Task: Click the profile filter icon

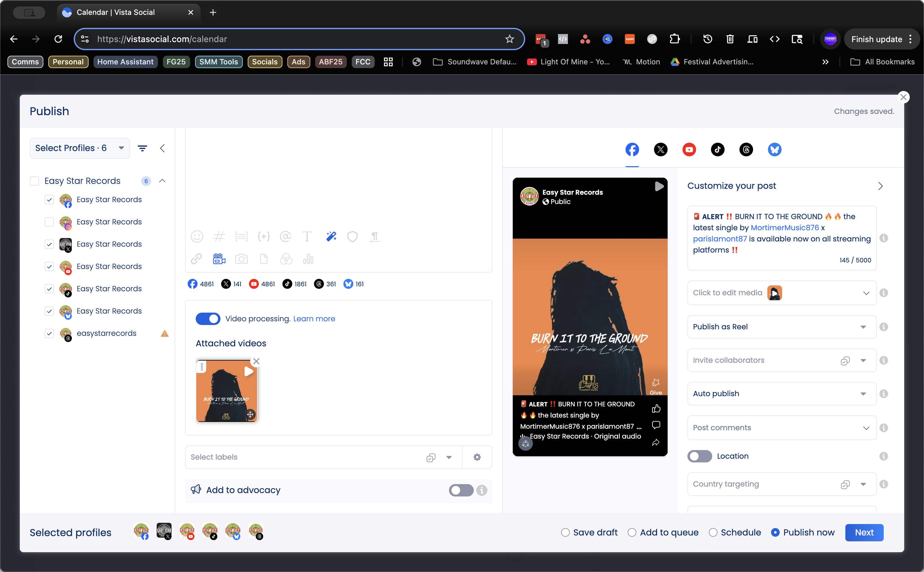Action: click(142, 148)
